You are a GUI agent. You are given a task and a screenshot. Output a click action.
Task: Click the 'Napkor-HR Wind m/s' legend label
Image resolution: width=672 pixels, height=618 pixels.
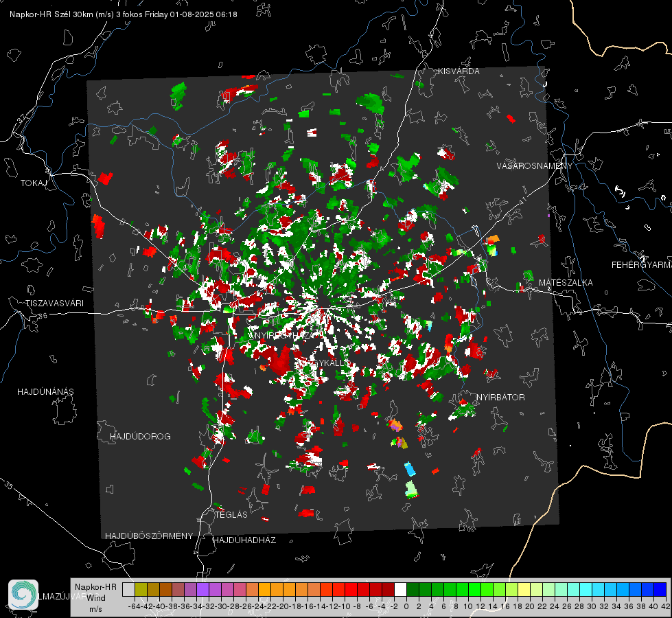95,598
